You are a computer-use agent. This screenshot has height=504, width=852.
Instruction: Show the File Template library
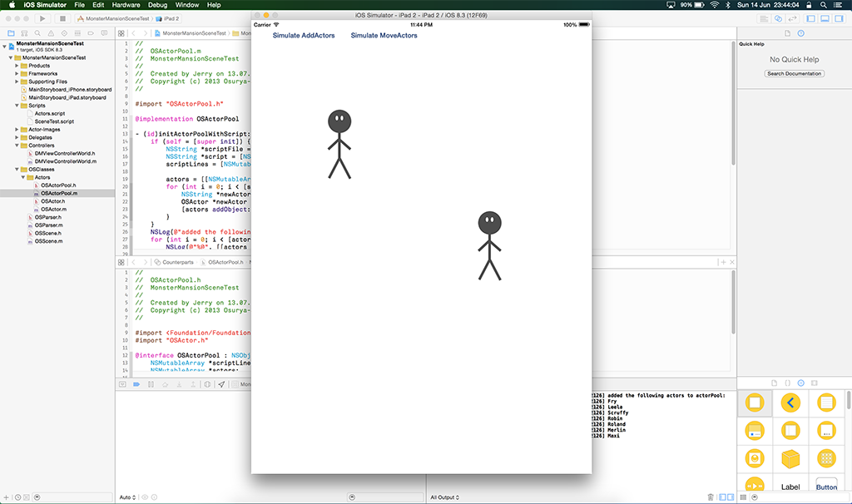coord(775,383)
